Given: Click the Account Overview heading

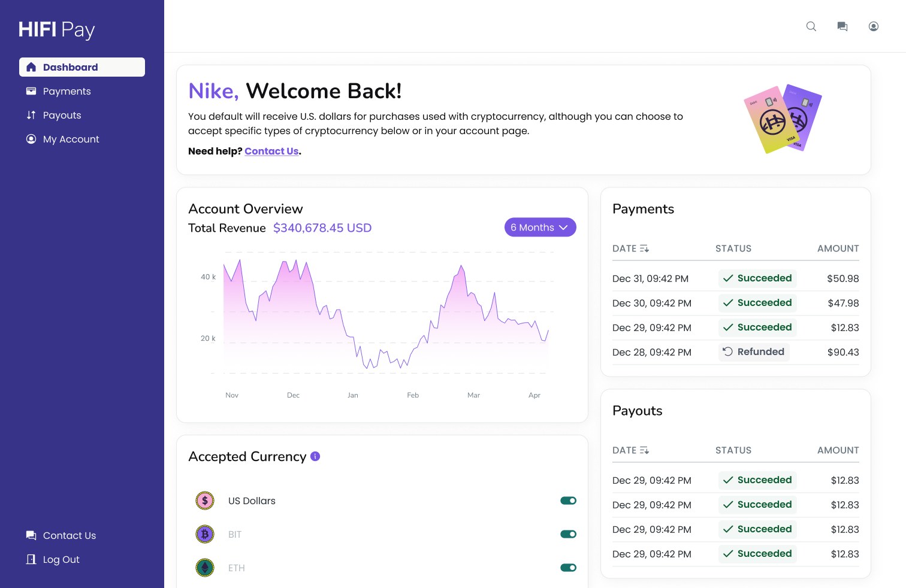Looking at the screenshot, I should 246,209.
